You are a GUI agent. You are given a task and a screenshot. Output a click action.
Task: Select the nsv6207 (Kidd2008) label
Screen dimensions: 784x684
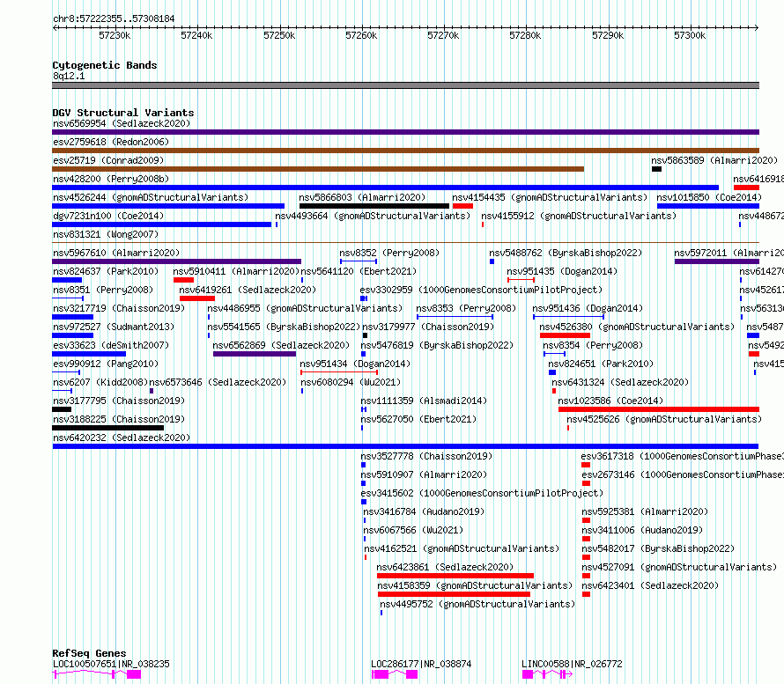click(x=100, y=382)
